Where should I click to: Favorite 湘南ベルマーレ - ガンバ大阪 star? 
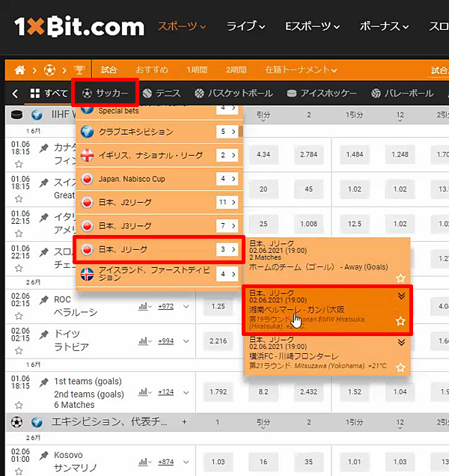[x=400, y=321]
